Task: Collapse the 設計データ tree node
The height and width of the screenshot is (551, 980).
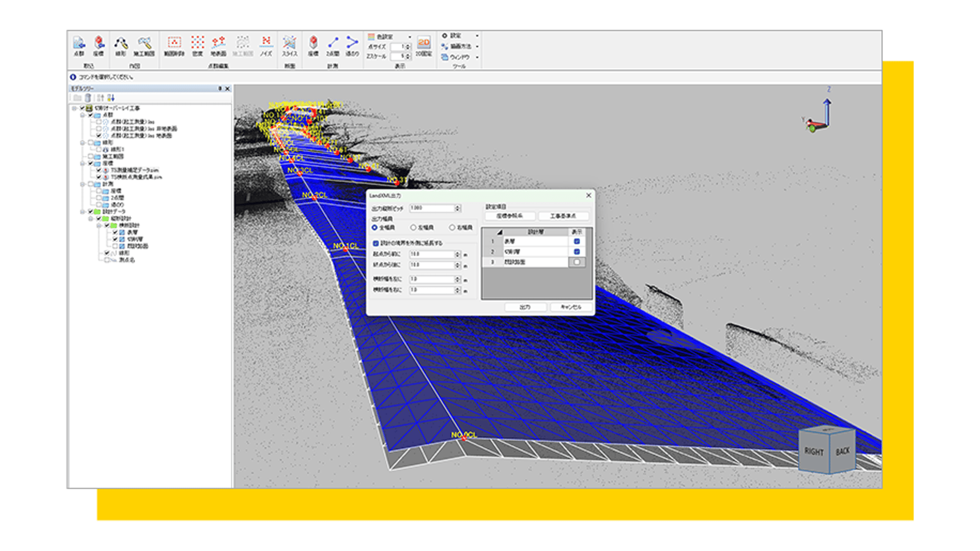Action: tap(83, 212)
